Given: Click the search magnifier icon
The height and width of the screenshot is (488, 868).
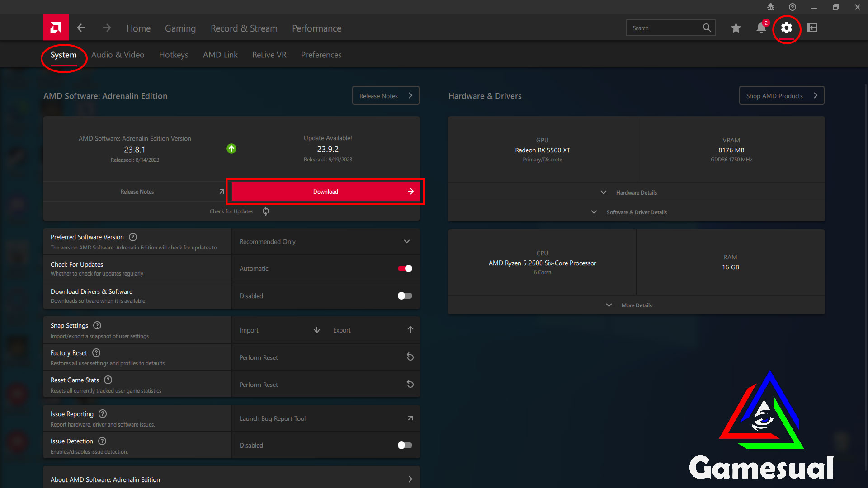Looking at the screenshot, I should tap(707, 28).
